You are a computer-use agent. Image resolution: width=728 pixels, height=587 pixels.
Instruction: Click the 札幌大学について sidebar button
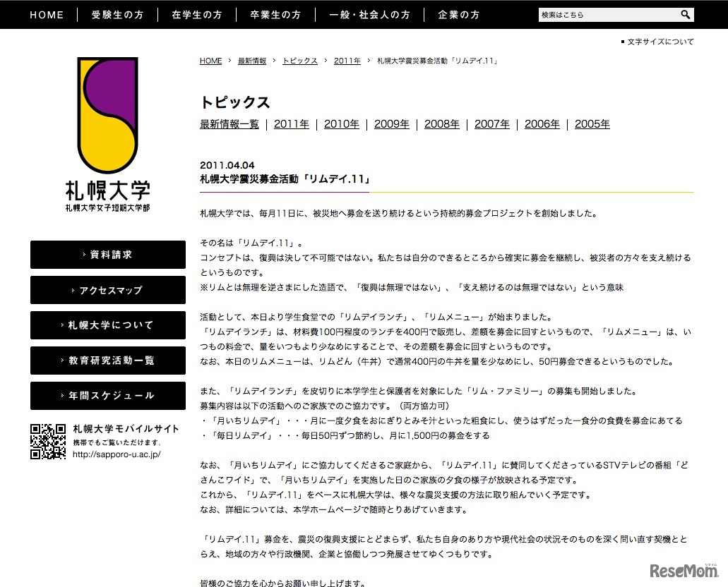[x=107, y=325]
